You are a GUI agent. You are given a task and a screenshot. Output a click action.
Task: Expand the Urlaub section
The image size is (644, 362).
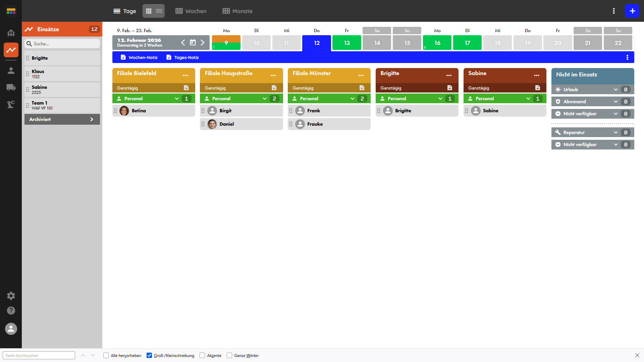click(615, 89)
